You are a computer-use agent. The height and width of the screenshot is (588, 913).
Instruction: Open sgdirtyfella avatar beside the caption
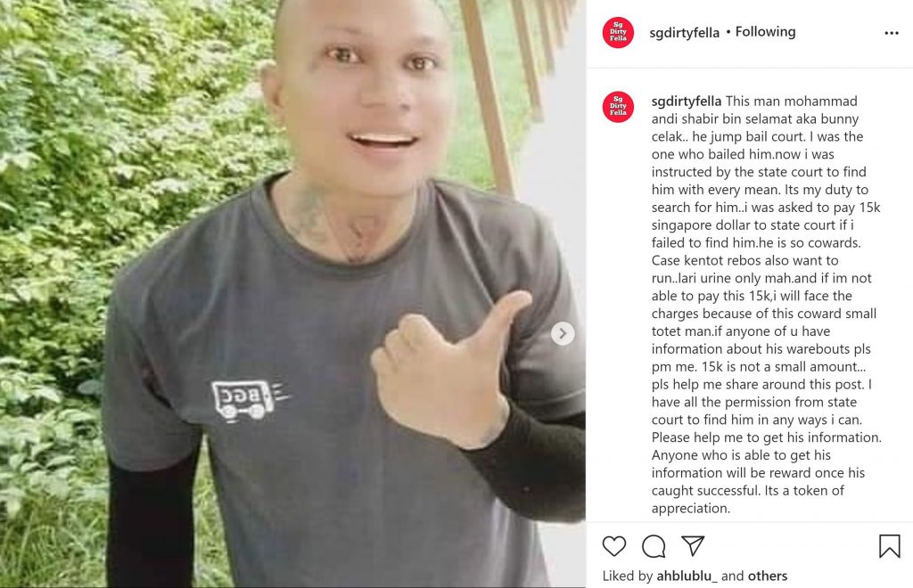tap(618, 106)
